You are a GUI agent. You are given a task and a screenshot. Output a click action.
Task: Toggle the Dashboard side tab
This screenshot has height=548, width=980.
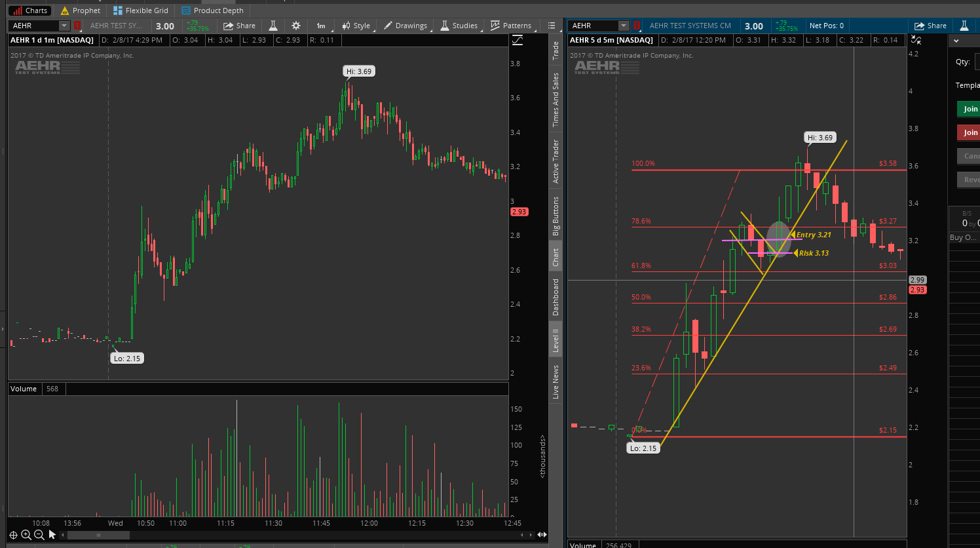[x=556, y=297]
